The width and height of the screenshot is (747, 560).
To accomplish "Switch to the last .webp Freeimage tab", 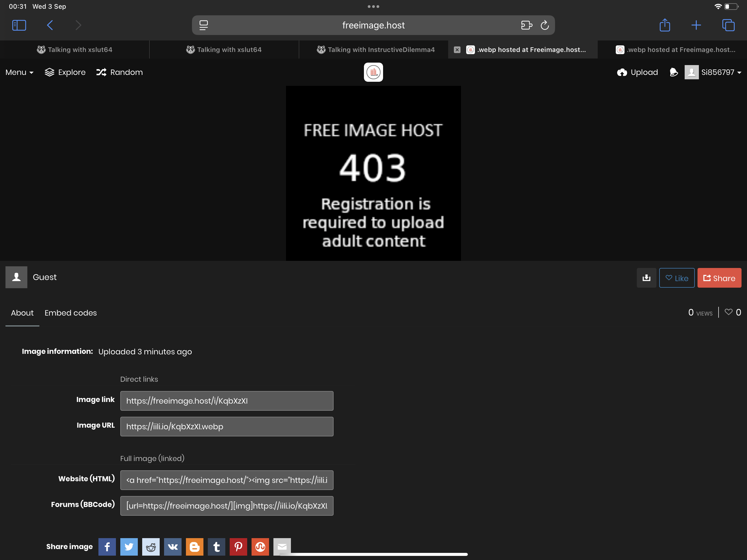I will coord(672,50).
